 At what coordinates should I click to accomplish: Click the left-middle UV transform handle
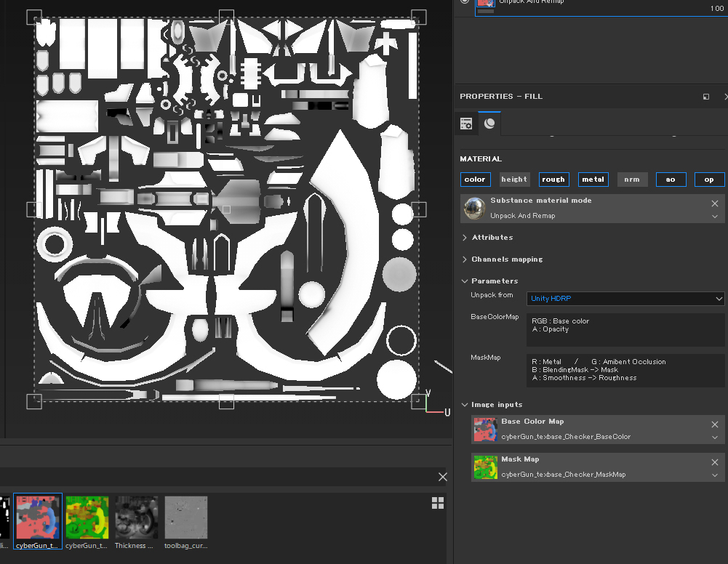(34, 209)
